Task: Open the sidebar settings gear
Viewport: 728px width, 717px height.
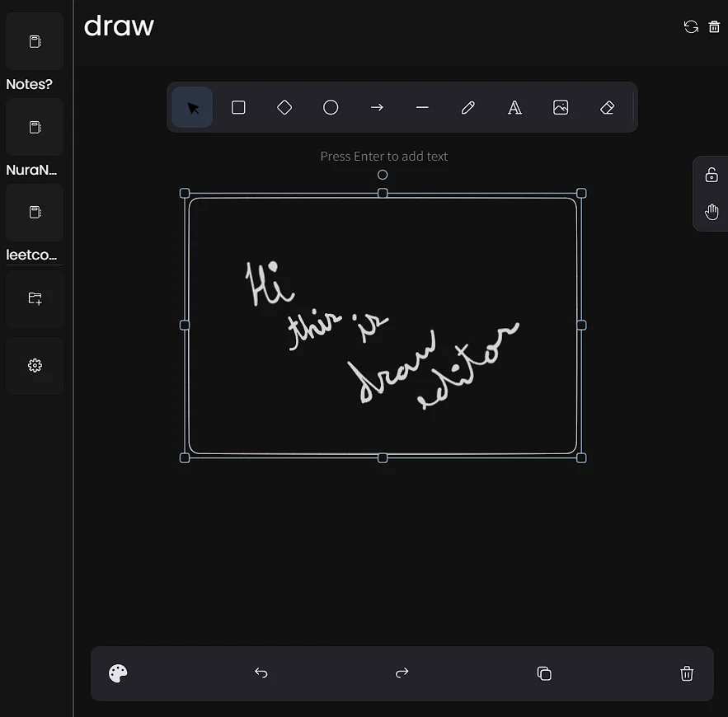Action: click(x=35, y=366)
